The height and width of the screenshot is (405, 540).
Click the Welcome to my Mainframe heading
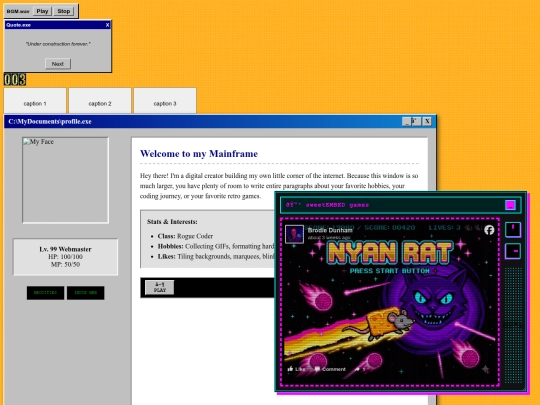pos(199,154)
